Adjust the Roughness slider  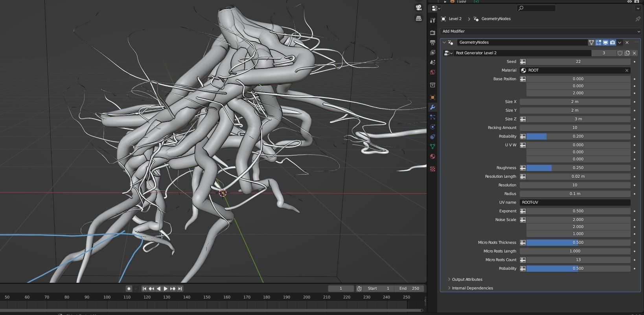578,168
